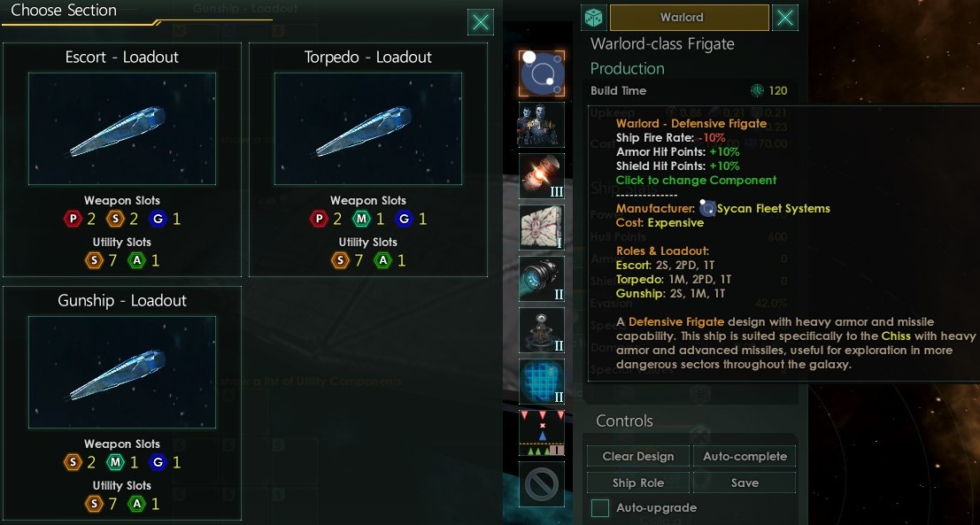Edit the Warlord ship name field

690,18
